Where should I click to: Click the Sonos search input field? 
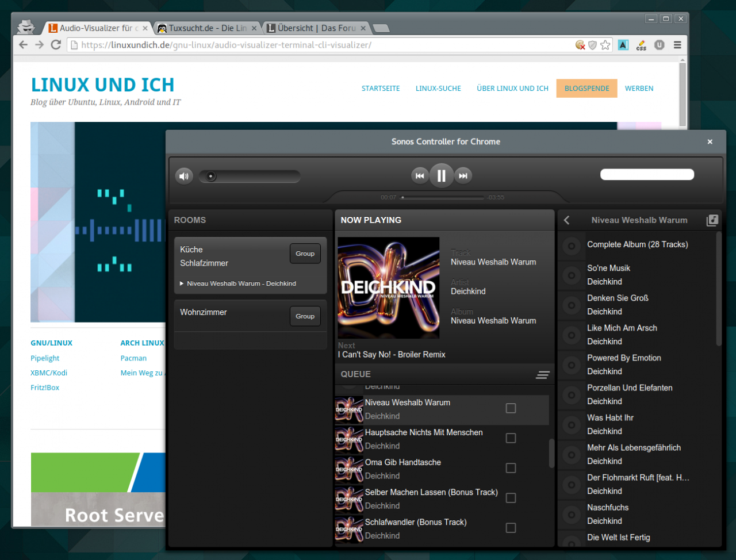pyautogui.click(x=647, y=174)
